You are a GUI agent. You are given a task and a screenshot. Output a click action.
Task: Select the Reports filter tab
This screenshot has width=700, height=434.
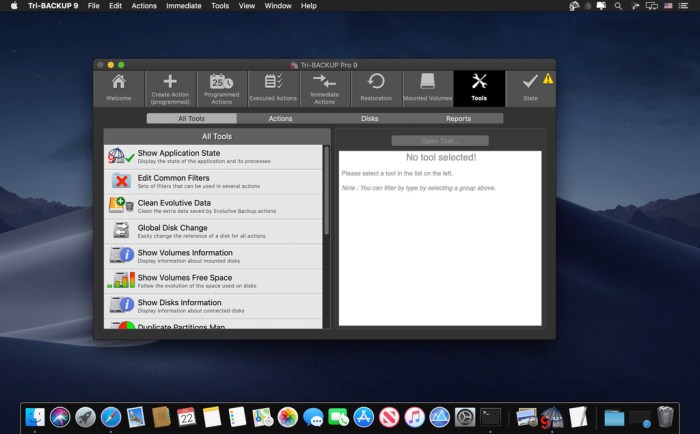click(458, 118)
